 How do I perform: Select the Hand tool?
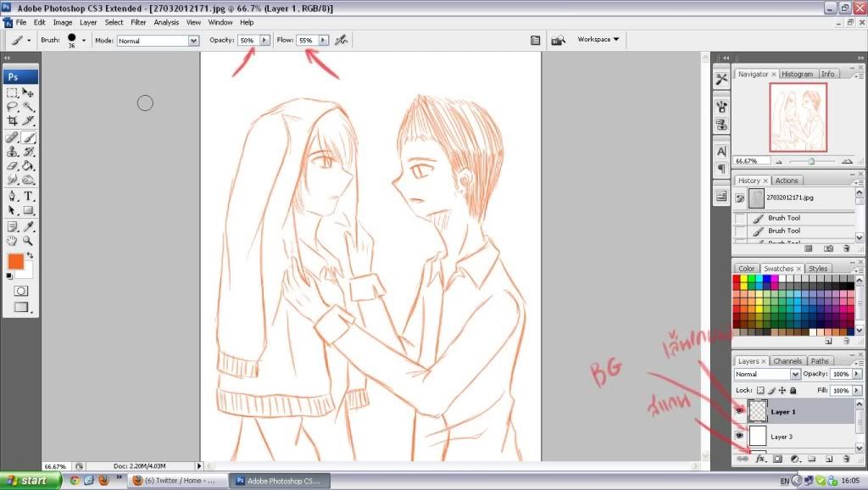(x=12, y=241)
